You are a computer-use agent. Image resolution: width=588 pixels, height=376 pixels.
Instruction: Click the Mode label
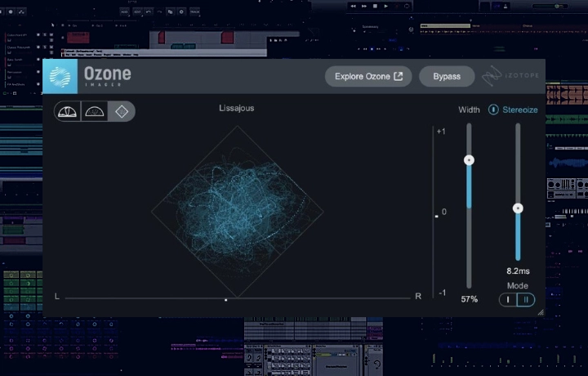click(x=518, y=285)
